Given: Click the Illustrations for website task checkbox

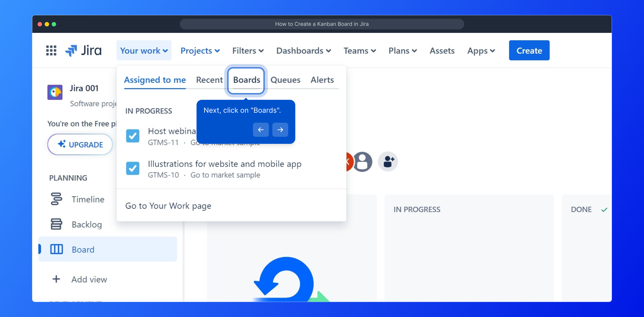Looking at the screenshot, I should click(x=133, y=168).
